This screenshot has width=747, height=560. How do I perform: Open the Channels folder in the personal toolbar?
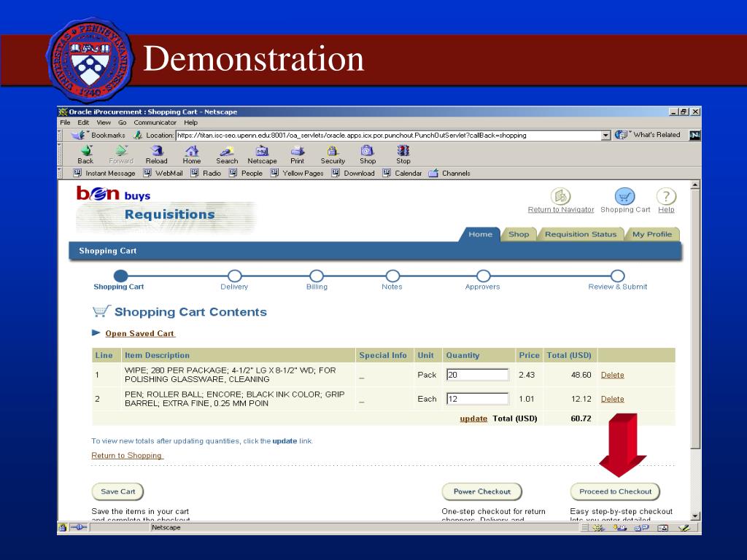click(x=449, y=174)
